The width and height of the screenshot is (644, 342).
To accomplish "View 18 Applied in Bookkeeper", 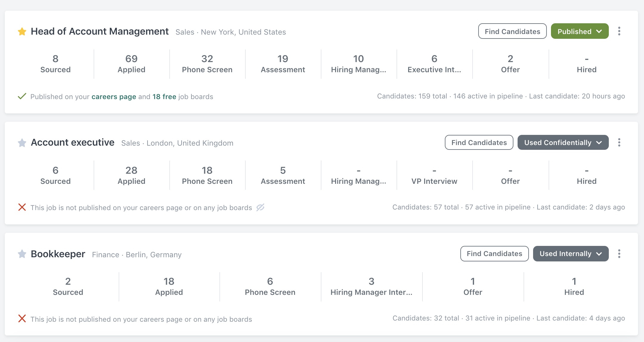I will click(x=169, y=286).
